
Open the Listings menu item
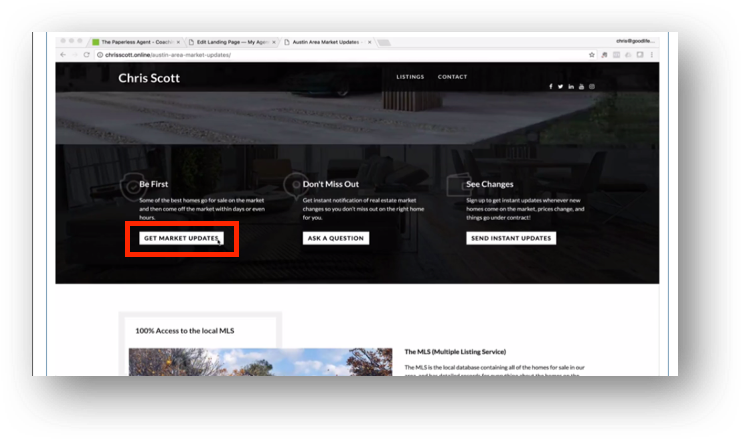click(410, 77)
